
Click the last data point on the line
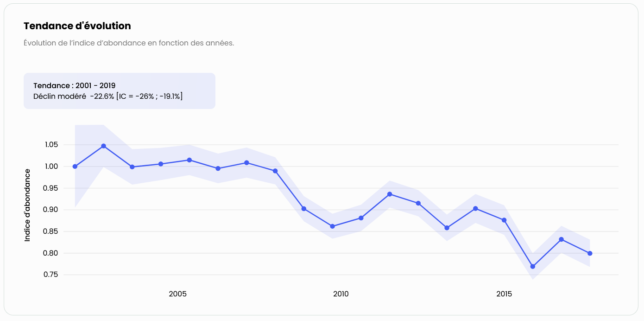tap(590, 253)
